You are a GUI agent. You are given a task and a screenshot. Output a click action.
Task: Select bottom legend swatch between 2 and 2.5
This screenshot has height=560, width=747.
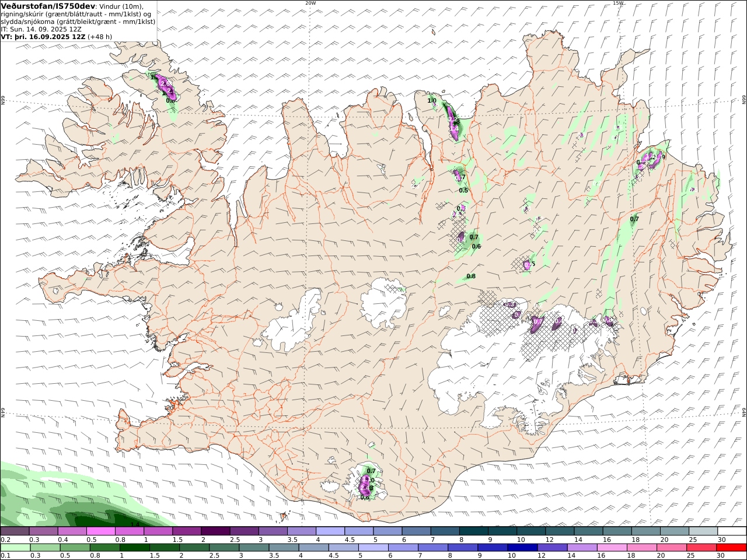pyautogui.click(x=194, y=548)
